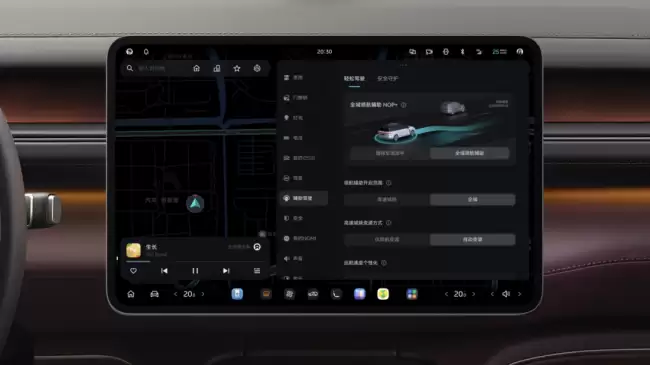Tap the car icon beside dock home button
This screenshot has width=650, height=365.
click(x=154, y=294)
